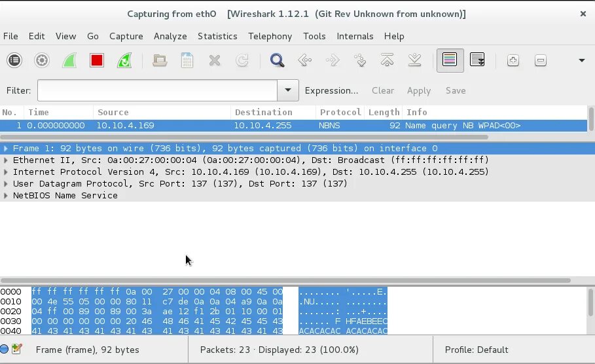595x364 pixels.
Task: Sort by the Info column header
Action: (495, 113)
